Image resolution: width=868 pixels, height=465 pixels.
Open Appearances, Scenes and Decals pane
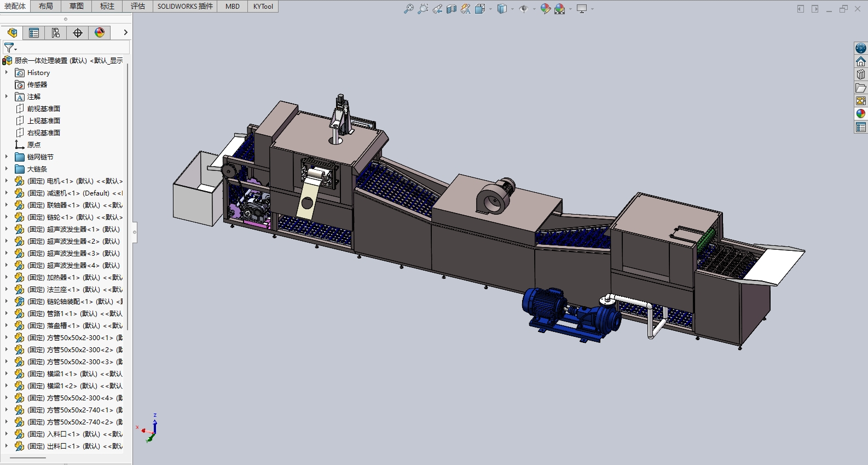click(x=861, y=114)
